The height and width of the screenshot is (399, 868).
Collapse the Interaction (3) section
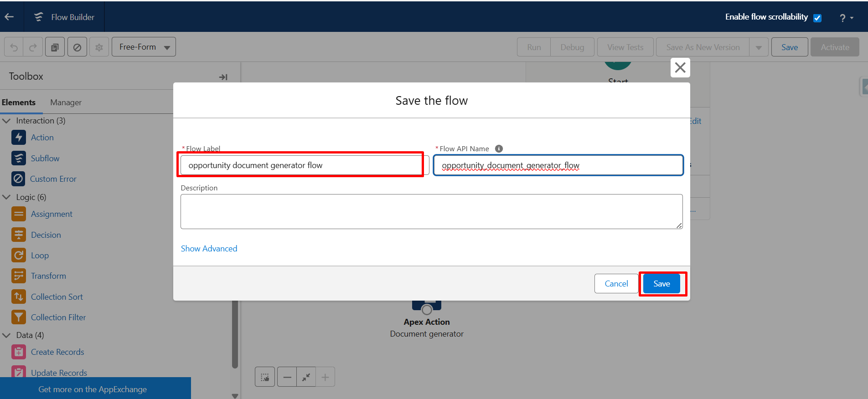tap(7, 121)
